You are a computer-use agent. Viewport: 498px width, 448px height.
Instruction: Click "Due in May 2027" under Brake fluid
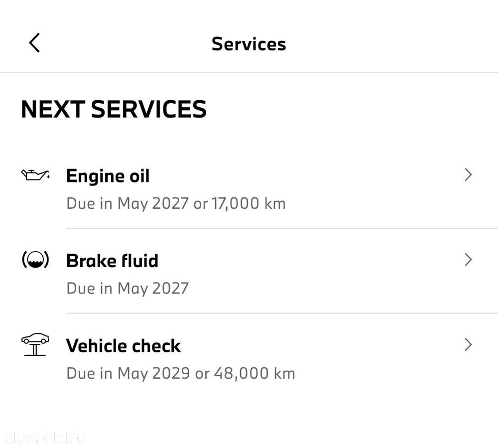tap(127, 288)
